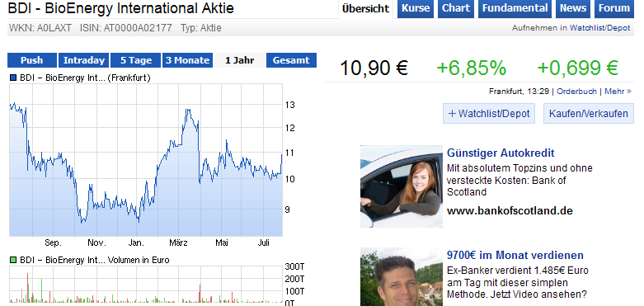Open the Fundamental tab
The height and width of the screenshot is (306, 644).
coord(515,8)
